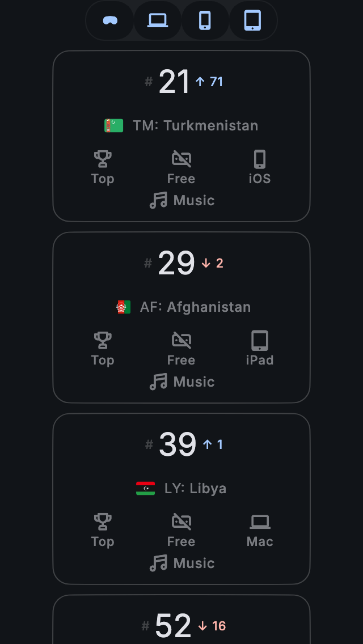Click the rank number 21

tap(174, 82)
